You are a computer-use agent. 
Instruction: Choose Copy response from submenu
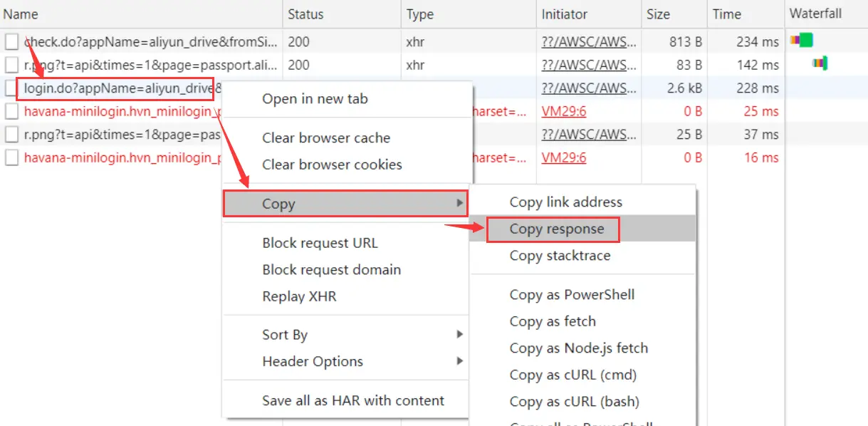[x=556, y=229]
